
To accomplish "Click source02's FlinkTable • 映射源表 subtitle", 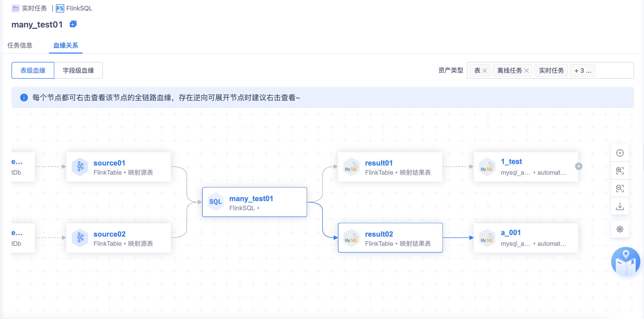I will 123,244.
